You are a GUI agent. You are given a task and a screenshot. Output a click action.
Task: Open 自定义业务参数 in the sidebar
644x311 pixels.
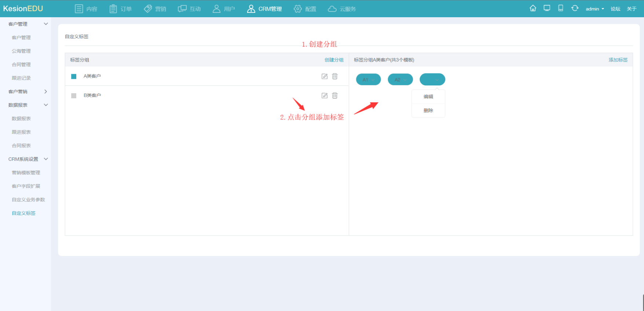coord(28,200)
